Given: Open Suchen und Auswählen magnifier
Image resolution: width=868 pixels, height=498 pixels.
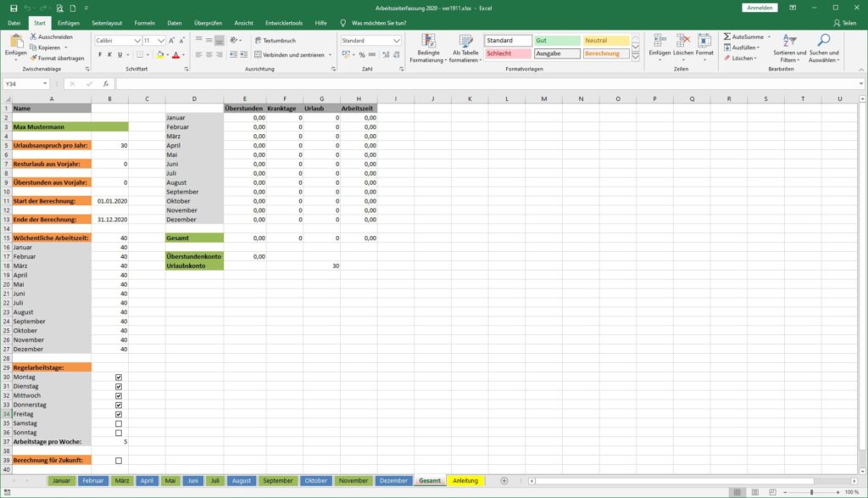Looking at the screenshot, I should 824,48.
